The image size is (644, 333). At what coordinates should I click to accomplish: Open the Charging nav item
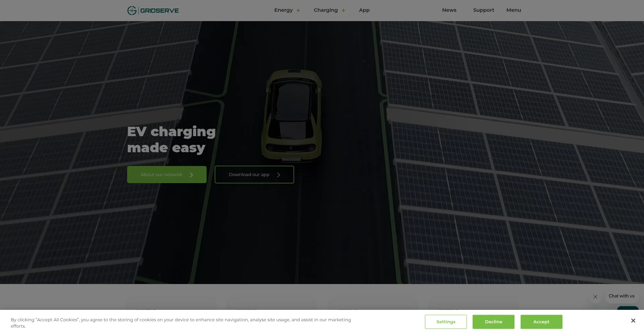[326, 10]
